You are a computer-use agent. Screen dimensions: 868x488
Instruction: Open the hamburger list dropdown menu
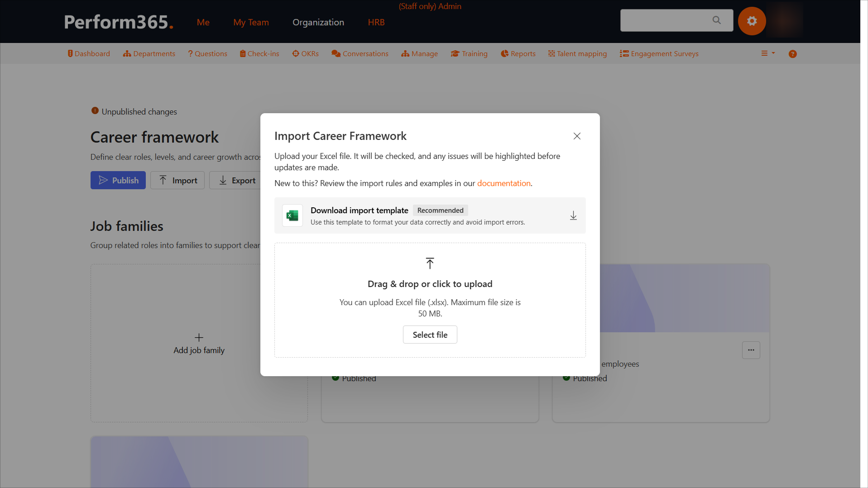[768, 53]
